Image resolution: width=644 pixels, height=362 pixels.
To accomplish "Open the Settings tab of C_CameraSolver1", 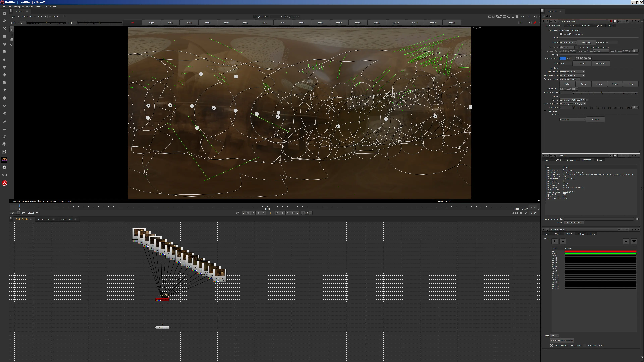I will [x=586, y=25].
